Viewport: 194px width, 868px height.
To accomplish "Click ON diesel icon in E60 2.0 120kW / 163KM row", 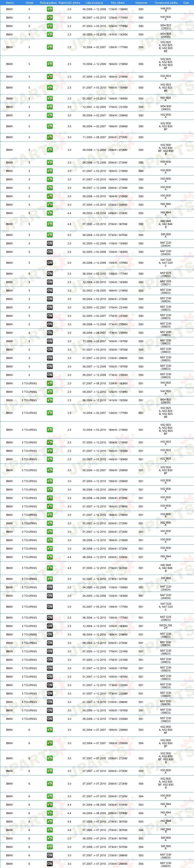I will [50, 252].
